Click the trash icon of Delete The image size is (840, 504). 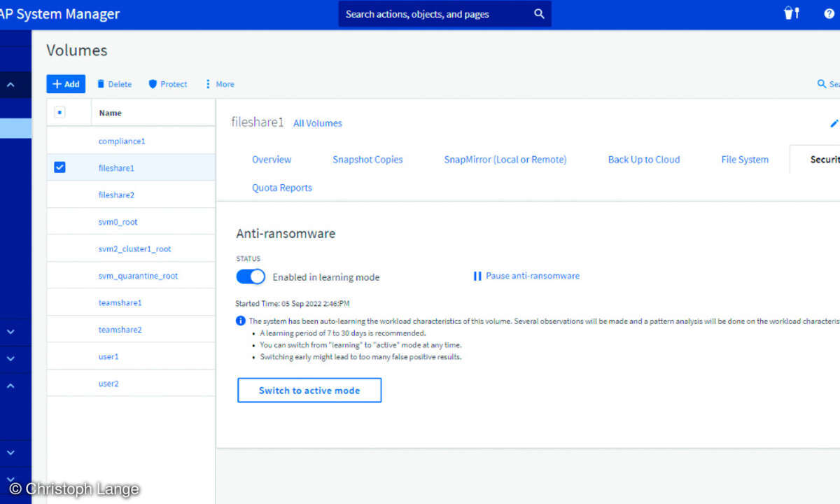101,84
